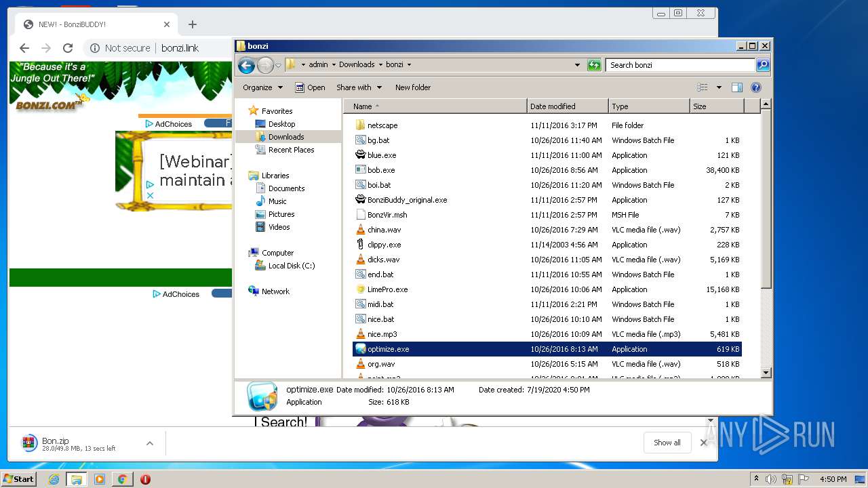The width and height of the screenshot is (868, 488).
Task: Toggle the preview pane icon in Explorer
Action: pos(737,87)
